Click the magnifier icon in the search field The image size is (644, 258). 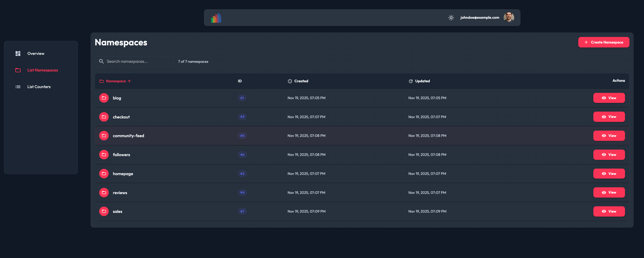pyautogui.click(x=101, y=61)
